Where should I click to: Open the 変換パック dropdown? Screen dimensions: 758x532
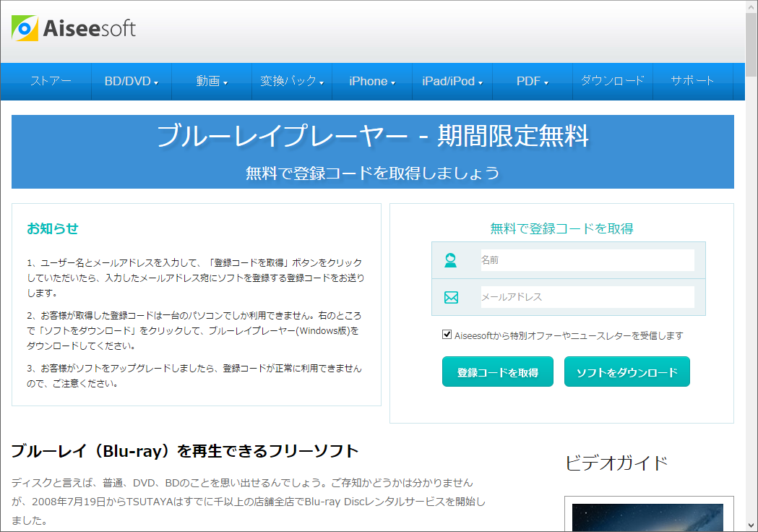(x=290, y=81)
